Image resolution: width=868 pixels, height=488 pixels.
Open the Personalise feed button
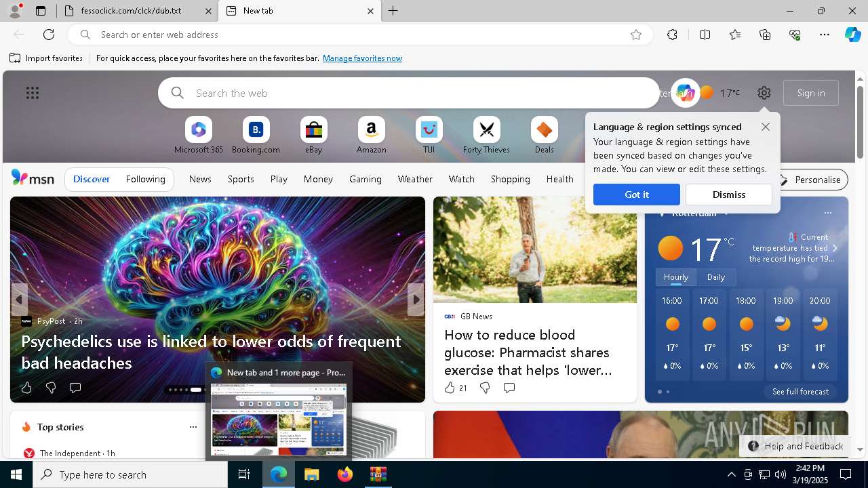pyautogui.click(x=810, y=180)
